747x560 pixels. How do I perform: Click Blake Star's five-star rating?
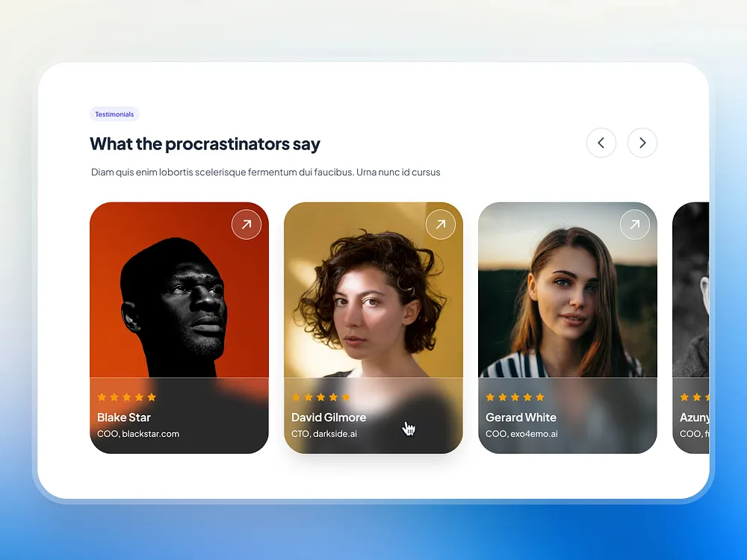click(127, 397)
